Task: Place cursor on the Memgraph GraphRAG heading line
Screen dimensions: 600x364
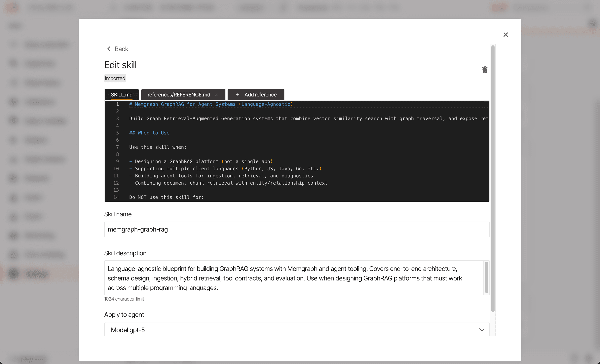Action: (x=211, y=104)
